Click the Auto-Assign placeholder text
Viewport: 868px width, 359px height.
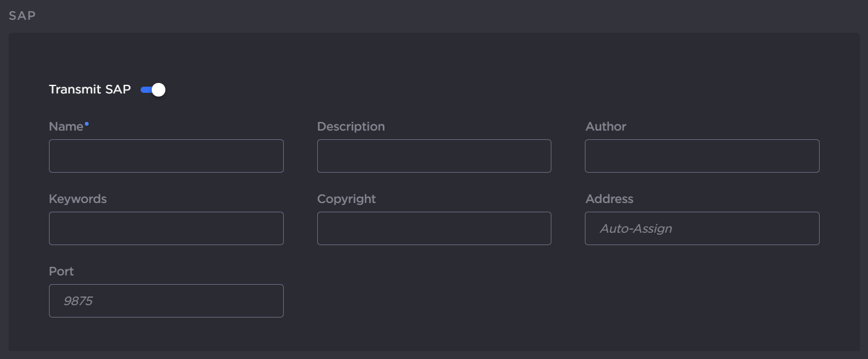[636, 229]
